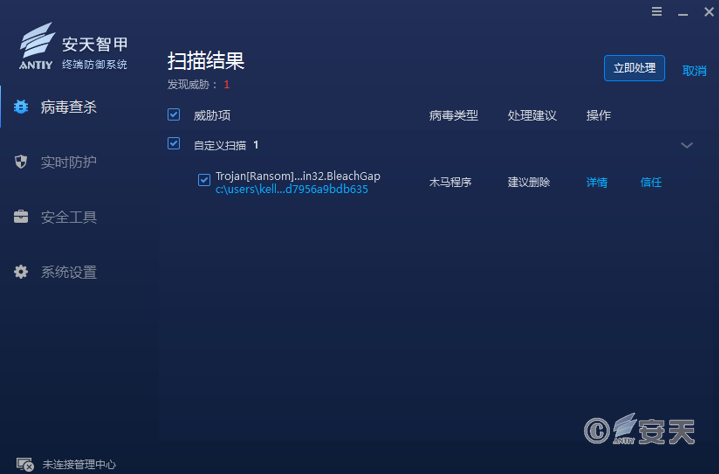719x474 pixels.
Task: Click the threat file path c:\users\kell...
Action: point(292,189)
